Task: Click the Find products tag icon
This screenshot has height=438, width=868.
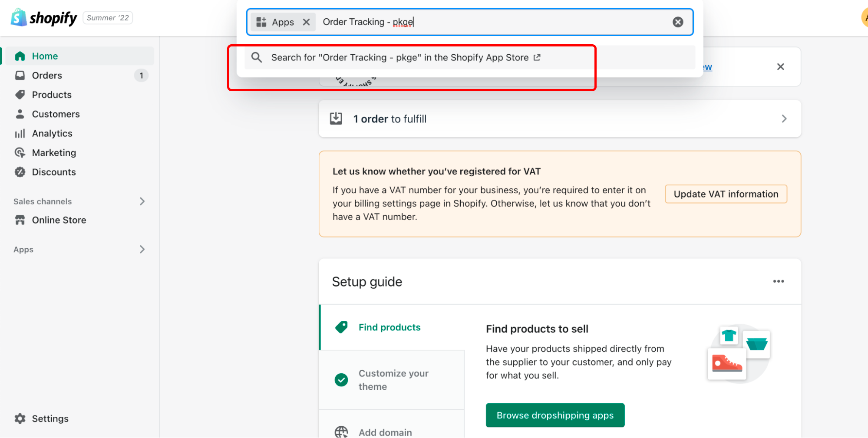Action: [341, 327]
